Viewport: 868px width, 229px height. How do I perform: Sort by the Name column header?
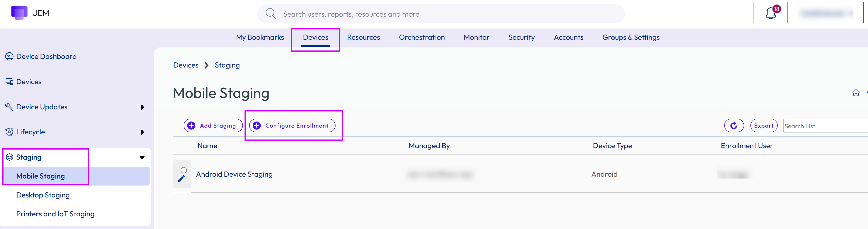point(207,146)
